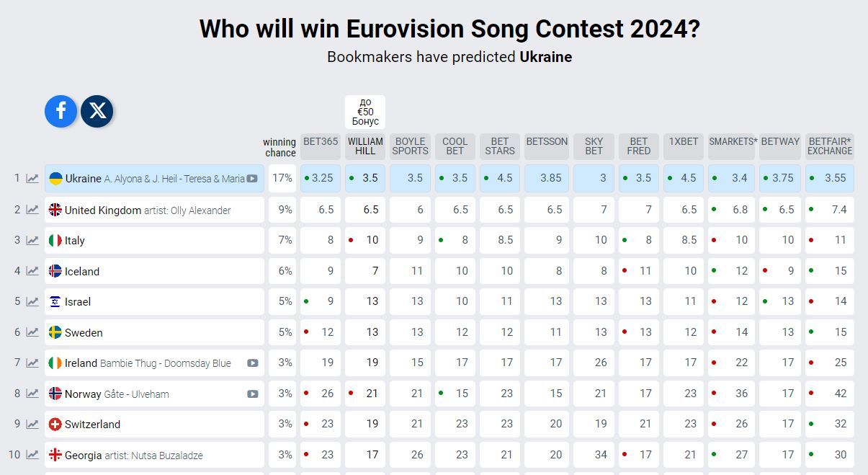Share the page on X
The image size is (868, 475).
pos(97,111)
